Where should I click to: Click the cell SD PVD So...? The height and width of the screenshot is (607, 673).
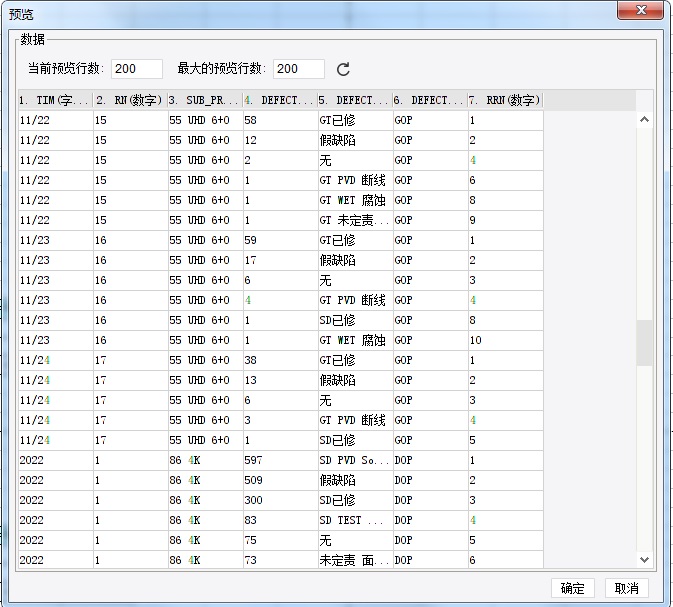pyautogui.click(x=355, y=460)
